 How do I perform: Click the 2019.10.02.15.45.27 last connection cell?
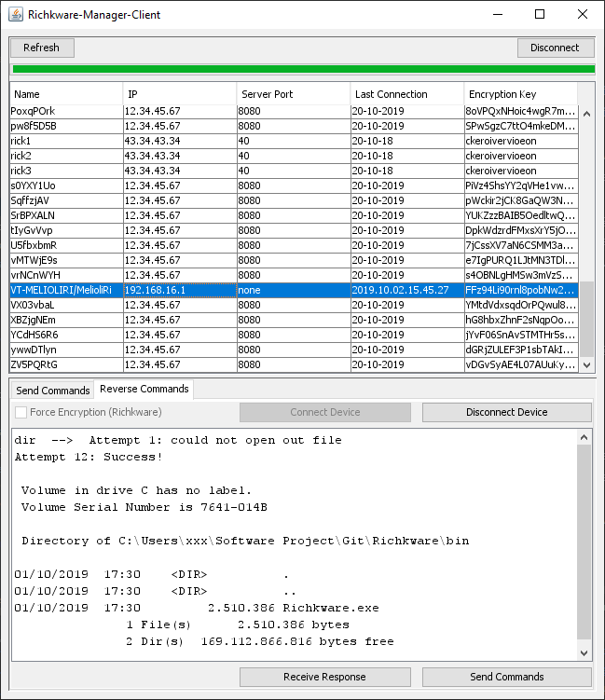(x=407, y=290)
